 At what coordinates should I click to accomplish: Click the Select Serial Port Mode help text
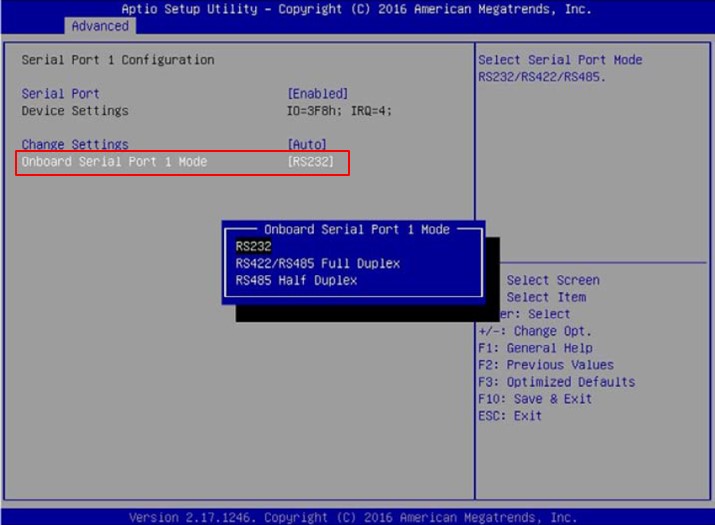pyautogui.click(x=560, y=60)
